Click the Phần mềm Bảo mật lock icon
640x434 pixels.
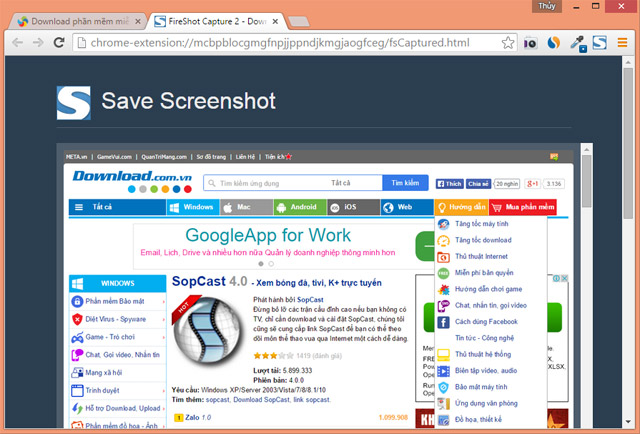pyautogui.click(x=77, y=301)
